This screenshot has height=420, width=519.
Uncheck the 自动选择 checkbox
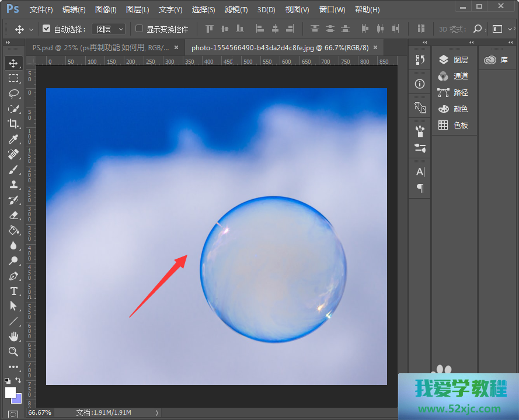tap(47, 29)
